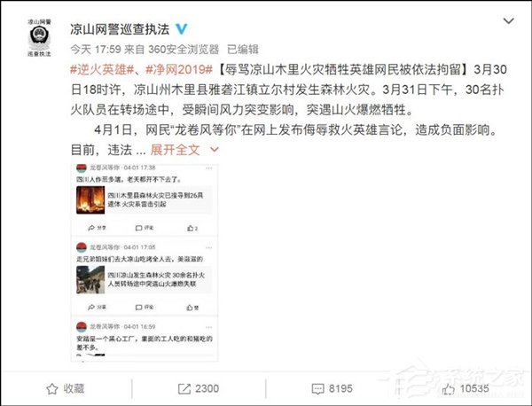The height and width of the screenshot is (406, 532).
Task: Open the 8195 comments
Action: [x=340, y=388]
